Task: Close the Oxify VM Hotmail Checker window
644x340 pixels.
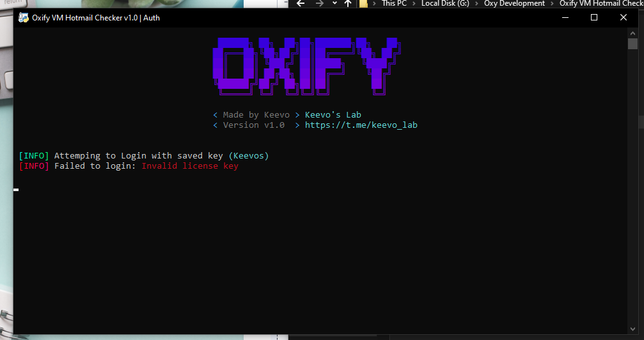Action: (x=624, y=18)
